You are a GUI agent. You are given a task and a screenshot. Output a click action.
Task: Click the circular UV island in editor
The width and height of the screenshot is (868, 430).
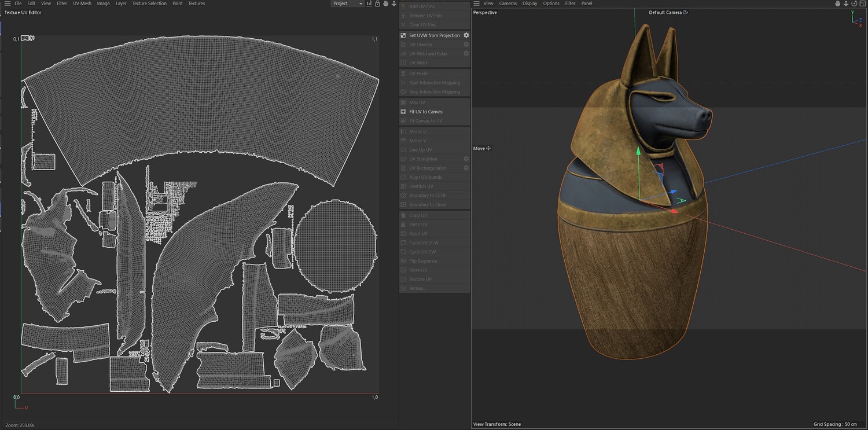pyautogui.click(x=336, y=245)
